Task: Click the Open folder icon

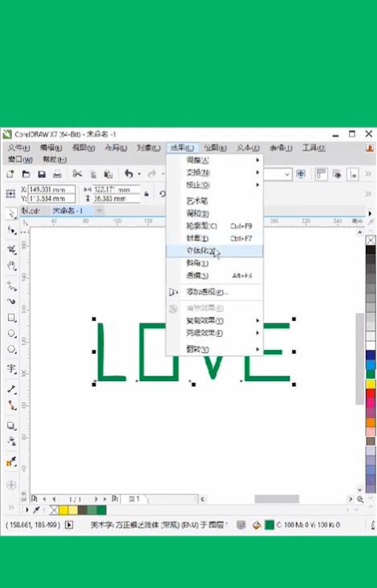Action: pos(26,174)
